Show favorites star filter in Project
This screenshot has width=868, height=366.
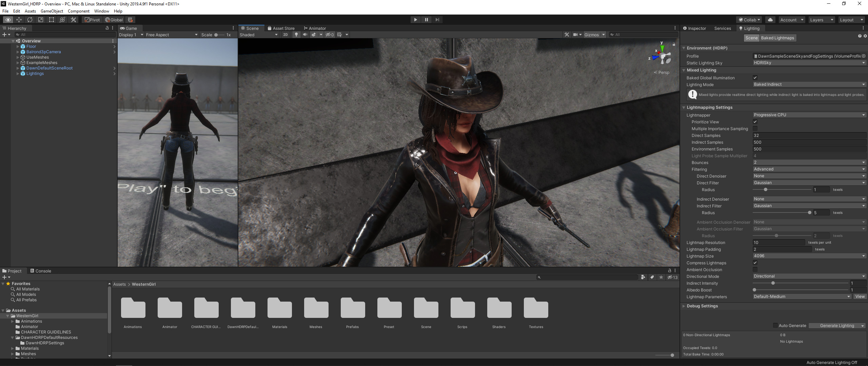[661, 277]
